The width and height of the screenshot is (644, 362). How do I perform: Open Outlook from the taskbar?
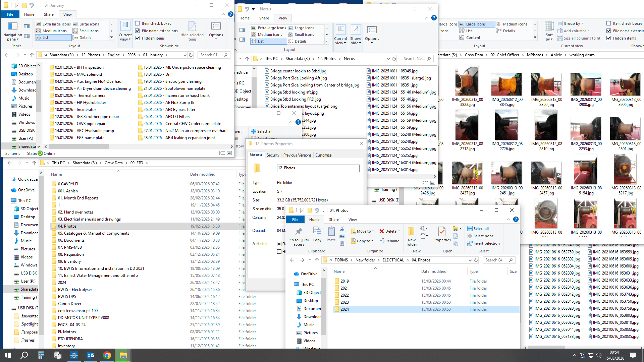[x=91, y=355]
